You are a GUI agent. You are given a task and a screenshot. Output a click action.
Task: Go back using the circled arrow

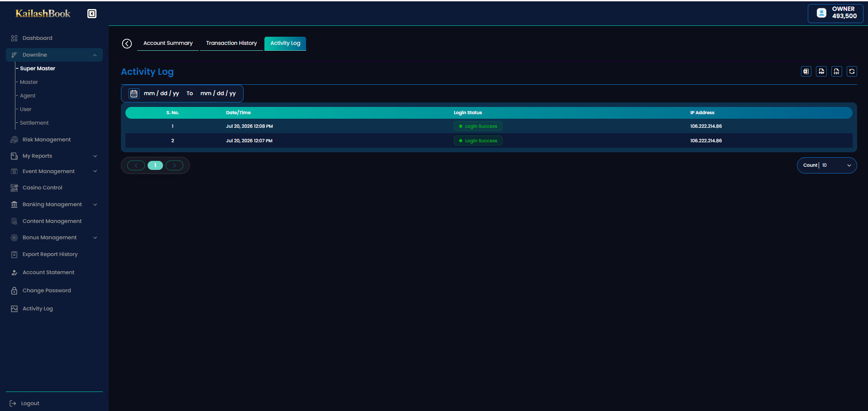pyautogui.click(x=127, y=44)
